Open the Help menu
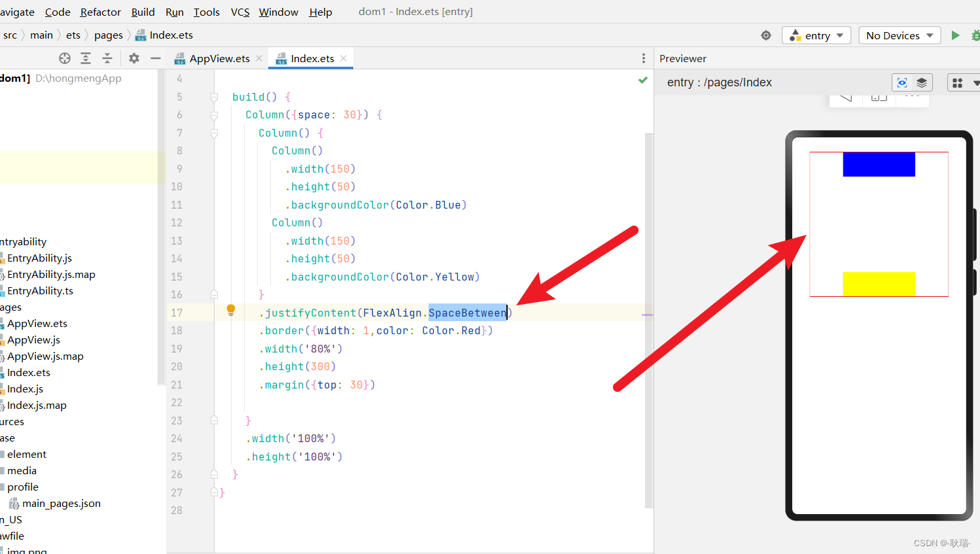980x554 pixels. point(321,12)
